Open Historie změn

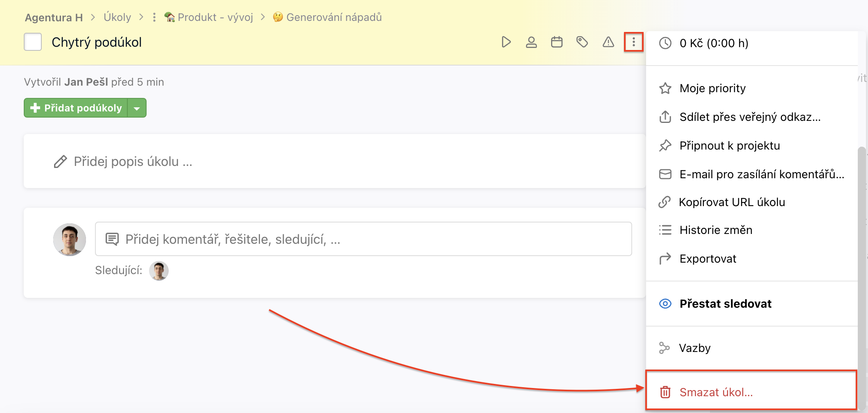tap(751, 230)
